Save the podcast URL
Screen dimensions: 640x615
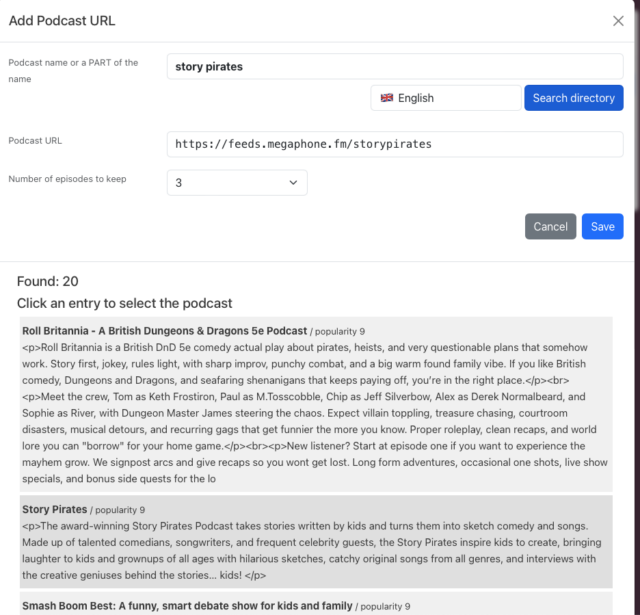click(602, 227)
